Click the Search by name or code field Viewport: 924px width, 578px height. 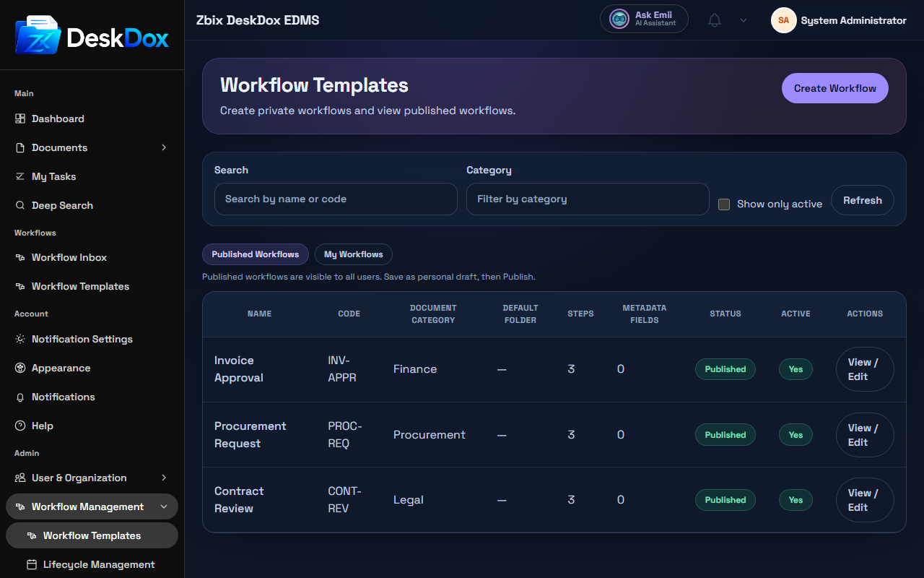[x=336, y=199]
